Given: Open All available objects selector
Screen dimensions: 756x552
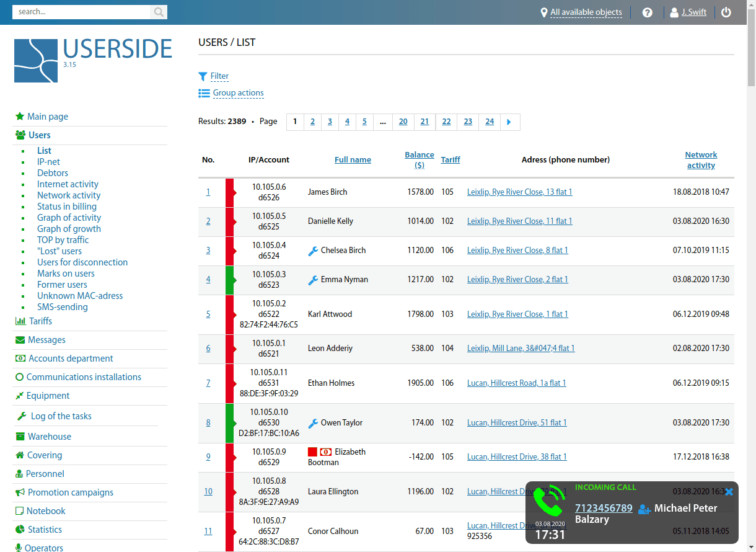Looking at the screenshot, I should (586, 12).
